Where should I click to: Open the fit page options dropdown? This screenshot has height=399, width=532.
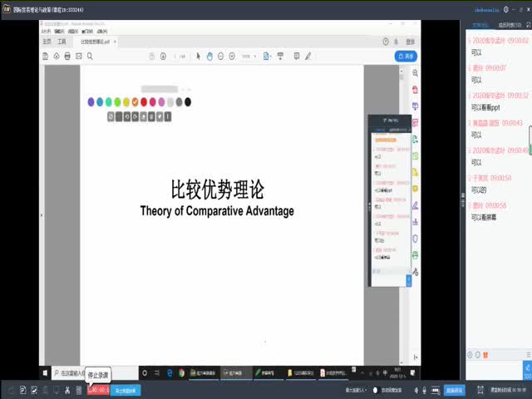coord(268,57)
